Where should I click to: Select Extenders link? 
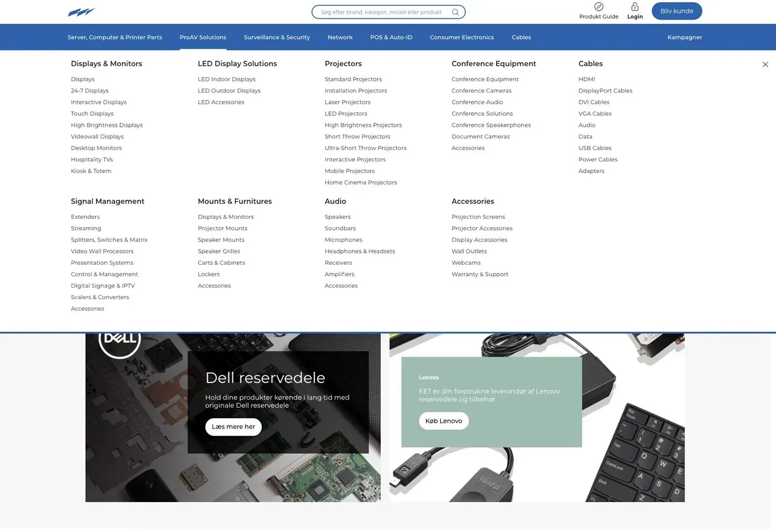click(x=85, y=217)
